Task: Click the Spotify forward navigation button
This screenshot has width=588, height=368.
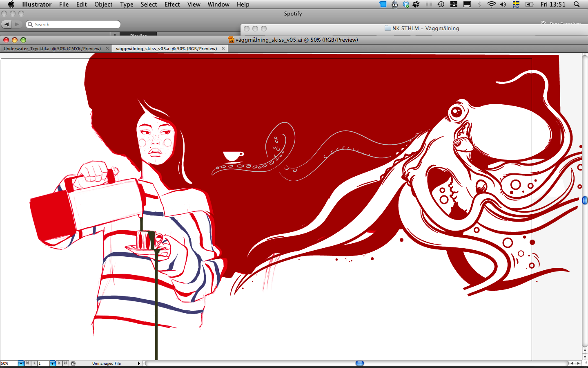Action: tap(17, 25)
